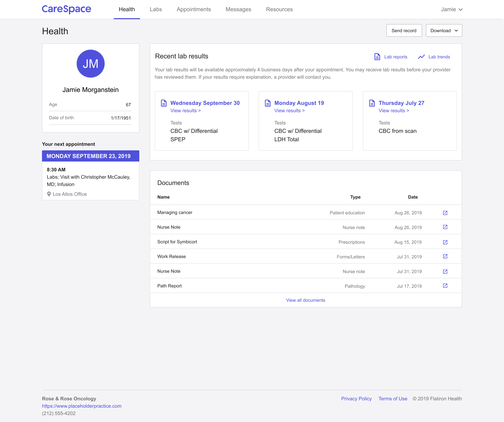
Task: Expand the Jamie account menu
Action: click(x=451, y=9)
